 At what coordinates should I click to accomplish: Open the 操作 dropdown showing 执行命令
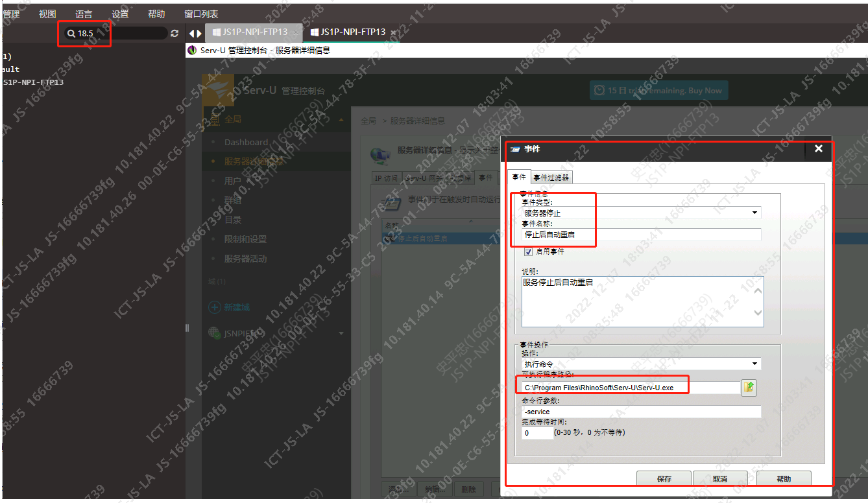(x=642, y=364)
